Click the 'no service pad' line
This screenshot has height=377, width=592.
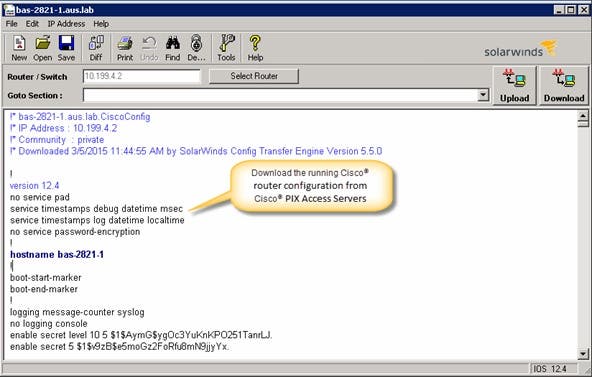tap(40, 197)
